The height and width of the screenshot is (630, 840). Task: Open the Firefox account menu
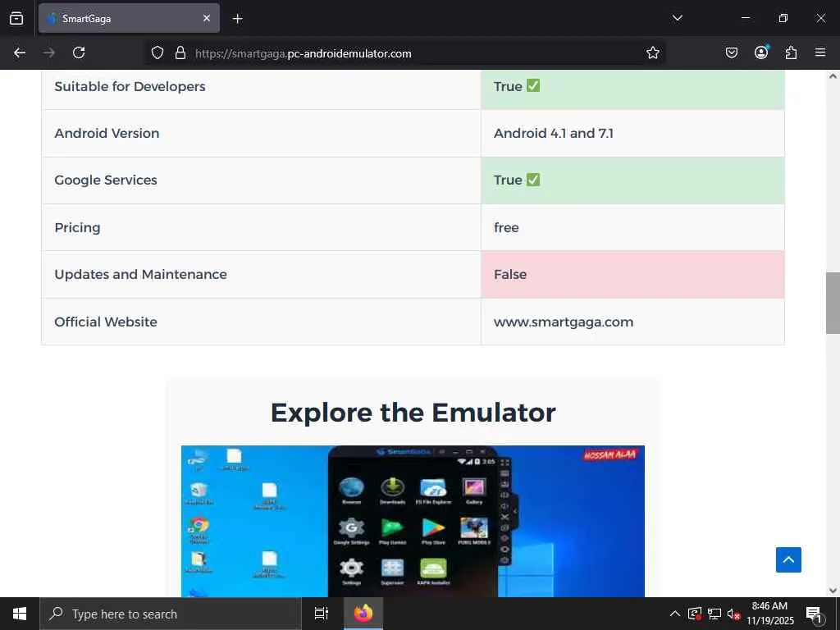(761, 52)
